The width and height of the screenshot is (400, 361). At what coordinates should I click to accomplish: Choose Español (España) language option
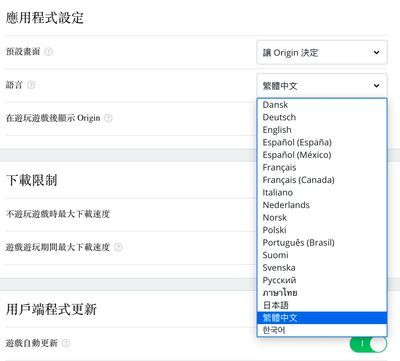[322, 142]
